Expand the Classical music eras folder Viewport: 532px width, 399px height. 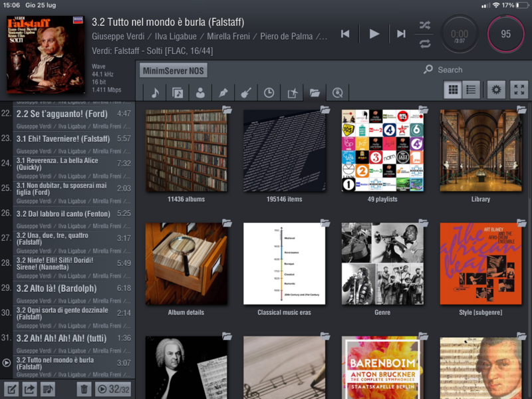tap(284, 264)
